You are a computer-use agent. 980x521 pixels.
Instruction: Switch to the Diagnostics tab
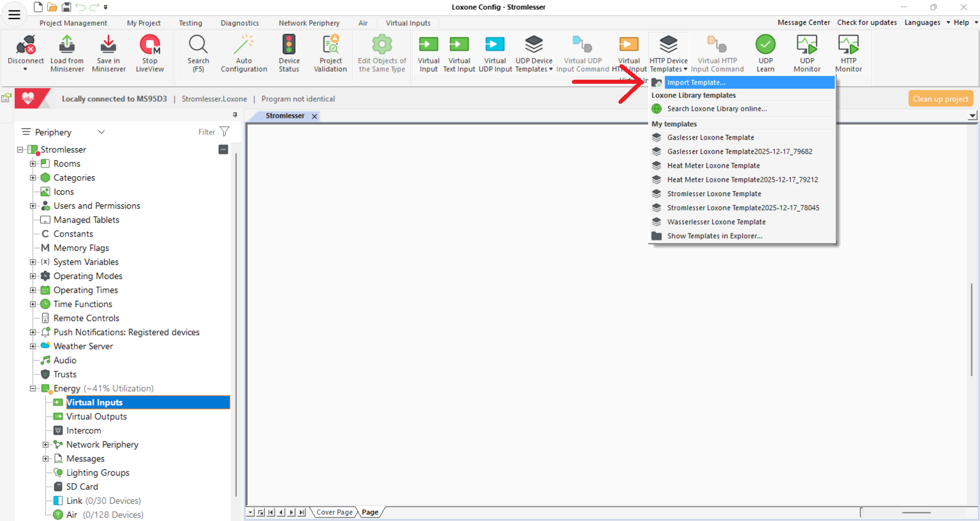pyautogui.click(x=239, y=23)
